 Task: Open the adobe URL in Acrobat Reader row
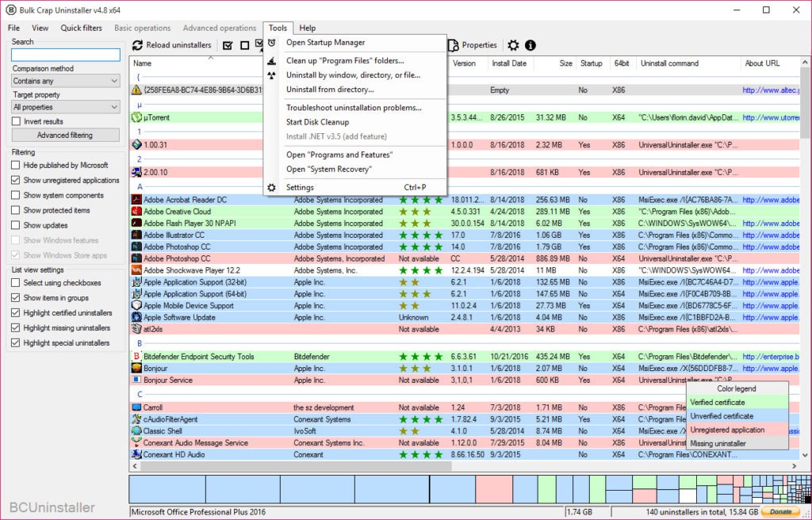point(771,200)
